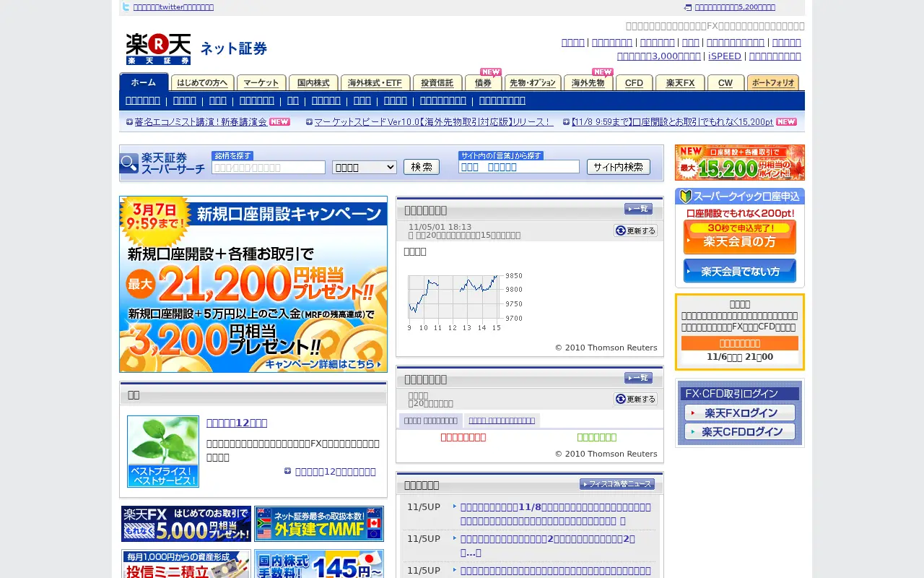Open the iSPEED link
The width and height of the screenshot is (924, 578).
pos(725,56)
